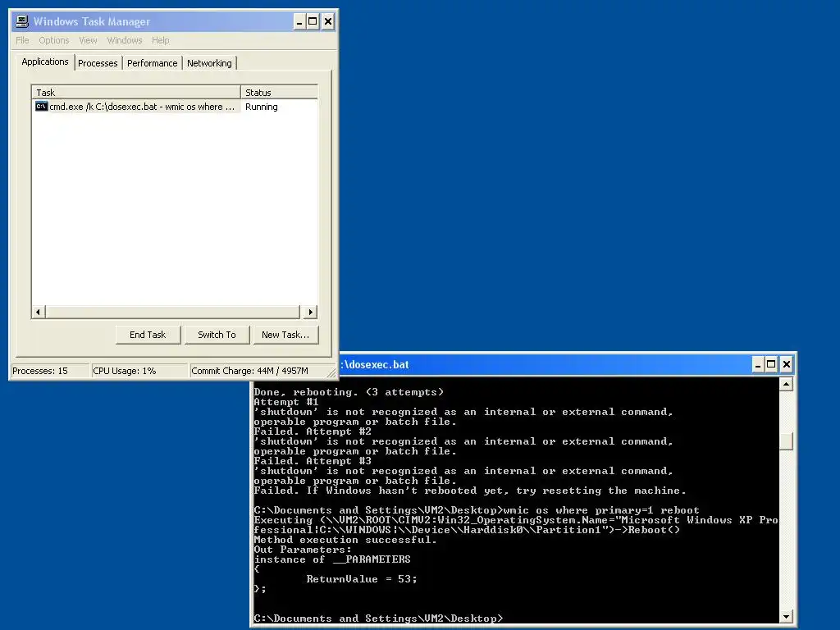Open the File menu in Task Manager
Viewport: 840px width, 630px height.
pyautogui.click(x=22, y=40)
